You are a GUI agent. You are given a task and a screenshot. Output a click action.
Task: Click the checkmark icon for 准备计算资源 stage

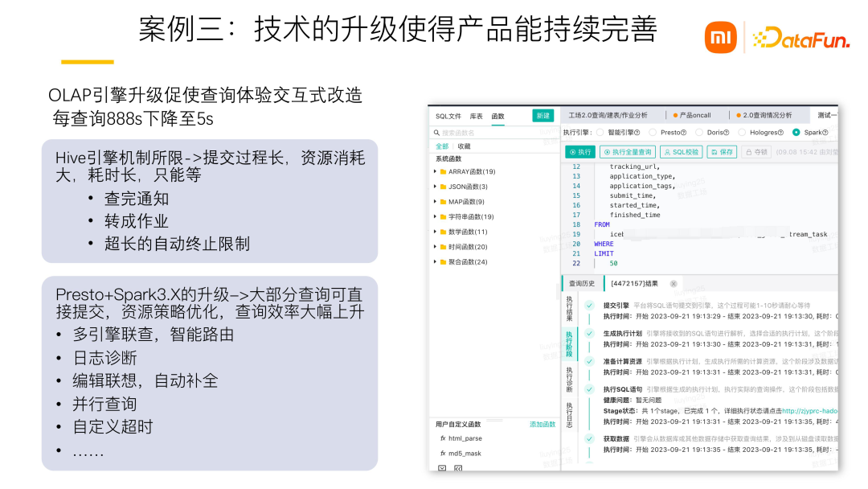pyautogui.click(x=590, y=362)
